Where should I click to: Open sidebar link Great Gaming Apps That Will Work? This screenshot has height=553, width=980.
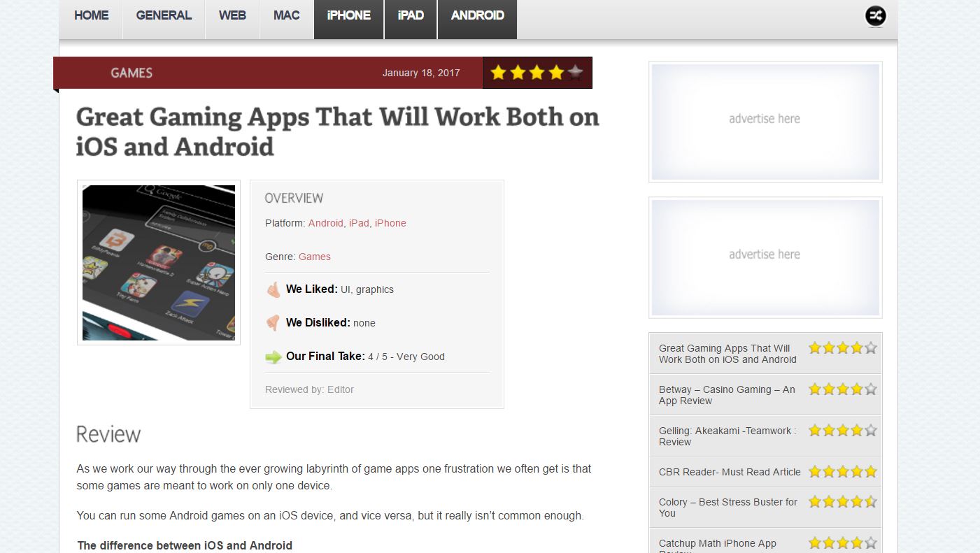[x=727, y=354]
